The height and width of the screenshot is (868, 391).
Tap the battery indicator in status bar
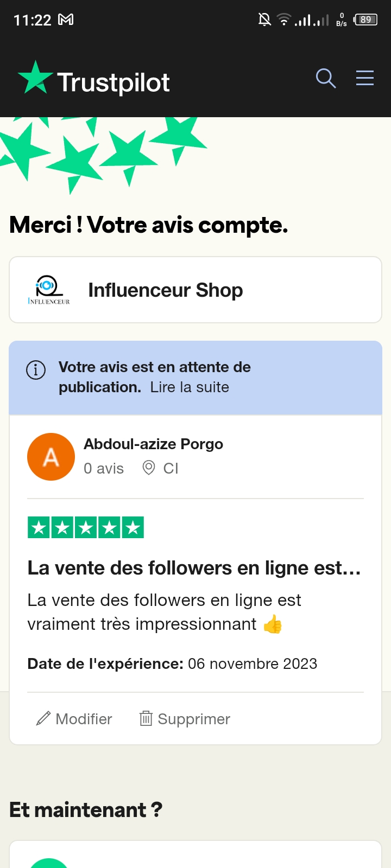coord(365,20)
